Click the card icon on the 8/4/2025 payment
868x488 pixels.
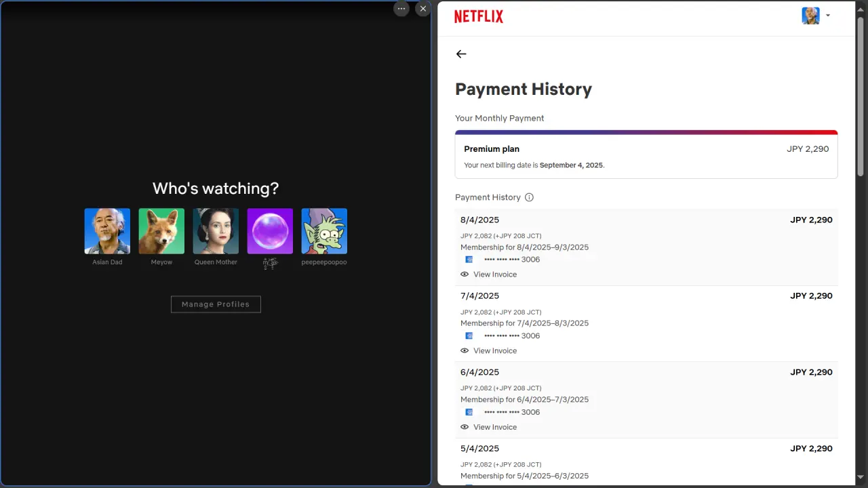(x=469, y=260)
